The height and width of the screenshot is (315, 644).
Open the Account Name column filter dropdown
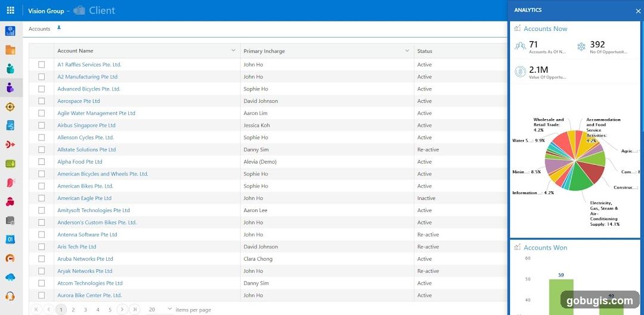point(233,51)
